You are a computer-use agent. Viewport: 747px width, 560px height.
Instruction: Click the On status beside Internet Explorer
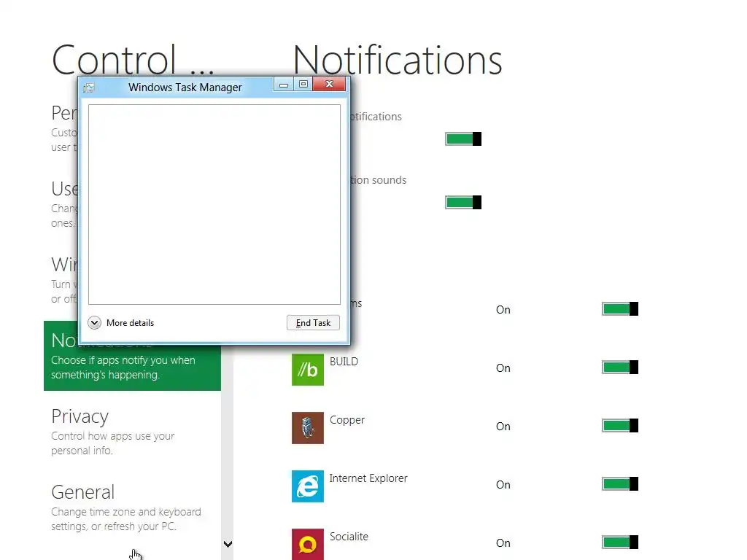coord(503,485)
